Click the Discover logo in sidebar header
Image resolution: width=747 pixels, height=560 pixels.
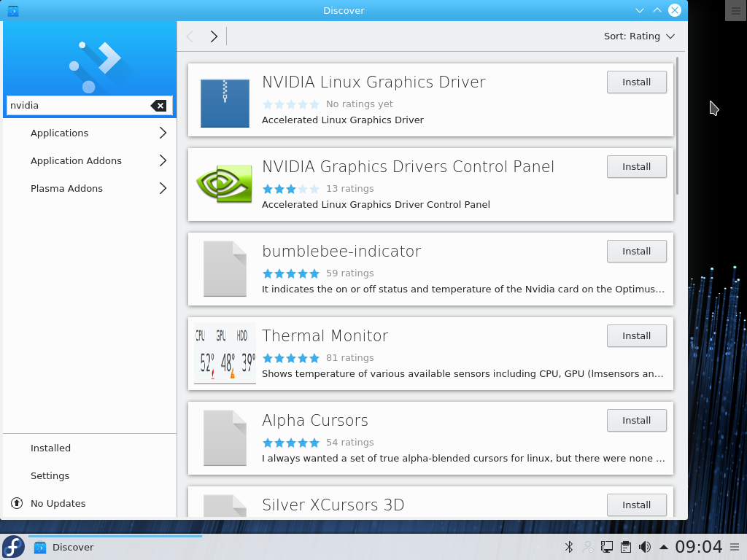94,66
